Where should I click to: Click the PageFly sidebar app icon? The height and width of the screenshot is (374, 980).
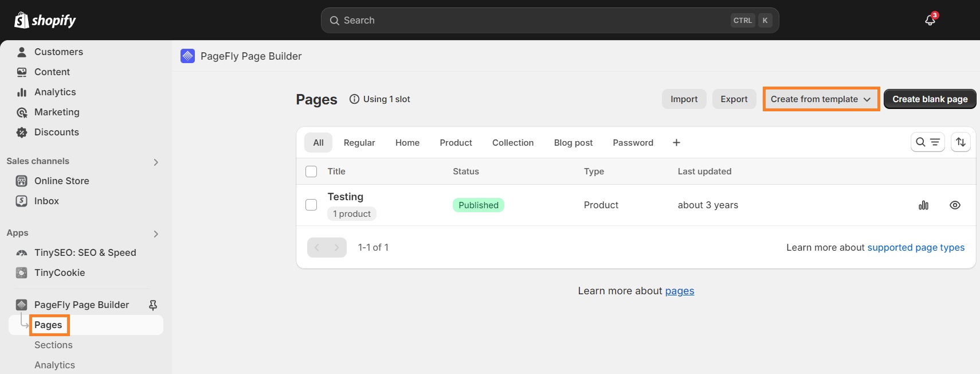tap(22, 305)
